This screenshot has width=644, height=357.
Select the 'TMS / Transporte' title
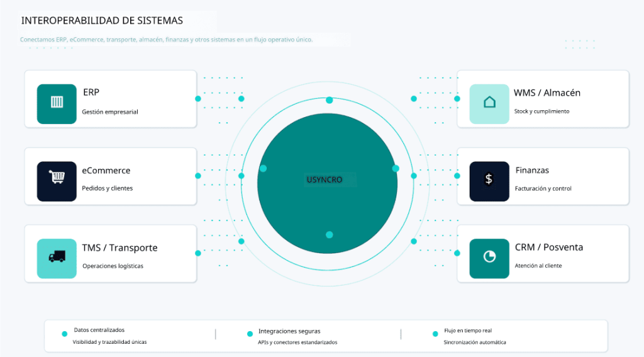[119, 247]
